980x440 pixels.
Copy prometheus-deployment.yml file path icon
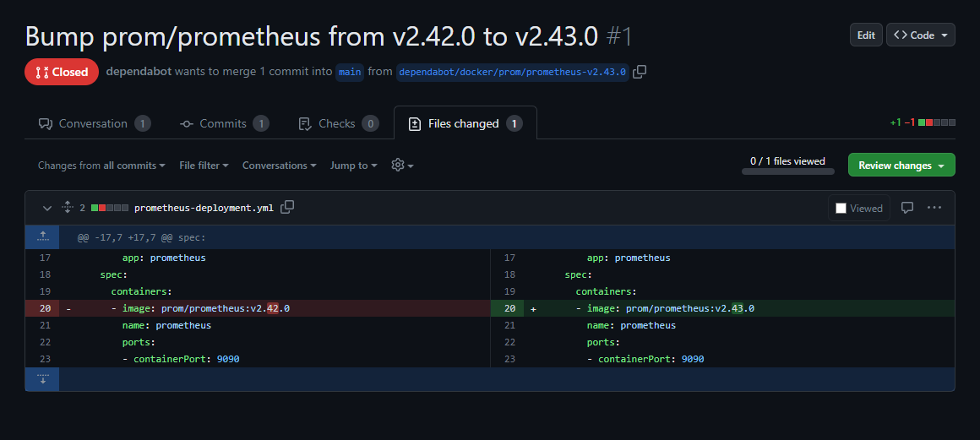click(x=287, y=208)
